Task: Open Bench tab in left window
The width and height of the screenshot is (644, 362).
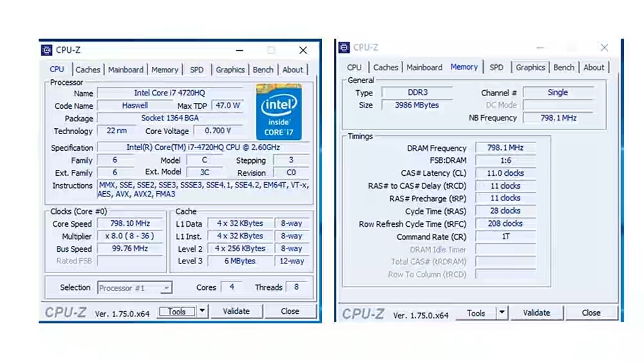Action: pyautogui.click(x=263, y=70)
